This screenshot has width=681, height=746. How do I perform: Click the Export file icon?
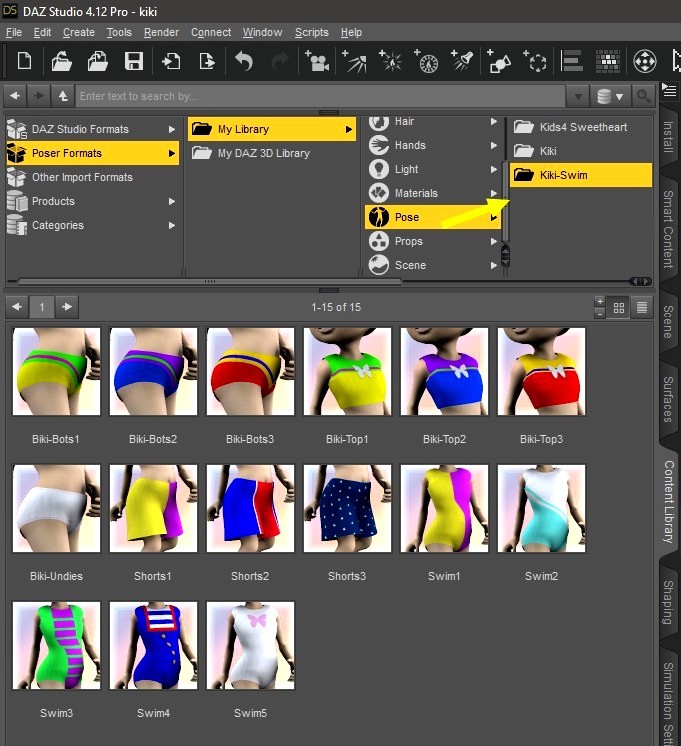click(x=207, y=62)
